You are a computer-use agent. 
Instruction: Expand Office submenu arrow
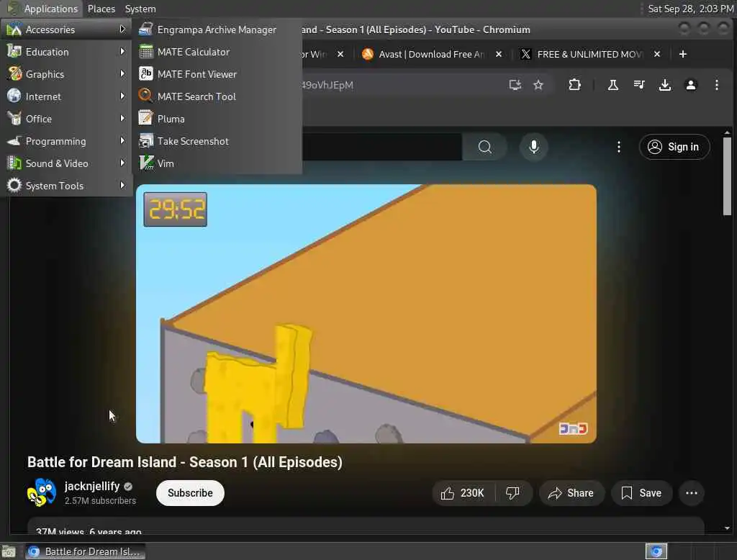tap(122, 119)
